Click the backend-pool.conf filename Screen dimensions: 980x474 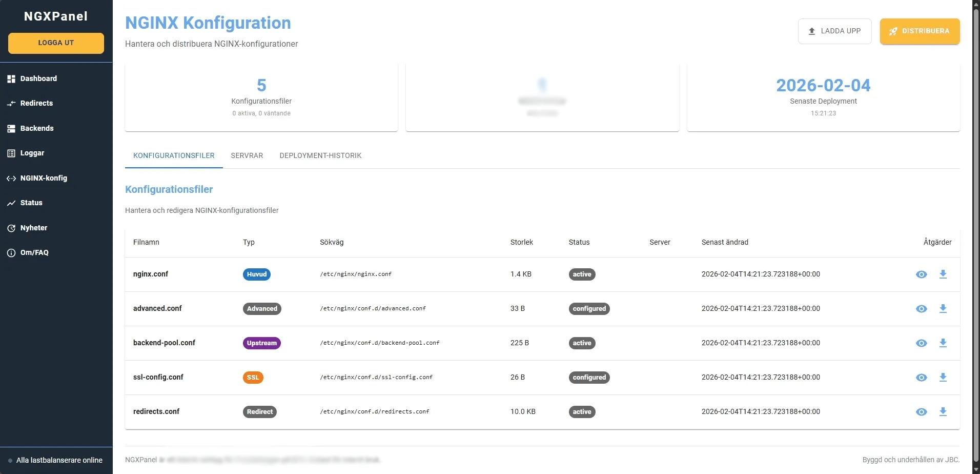point(164,343)
